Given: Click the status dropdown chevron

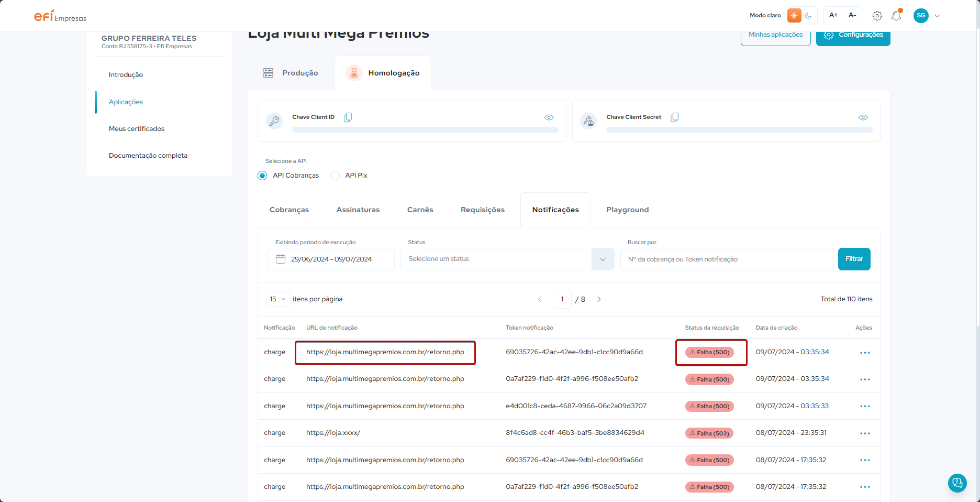Looking at the screenshot, I should pyautogui.click(x=603, y=259).
